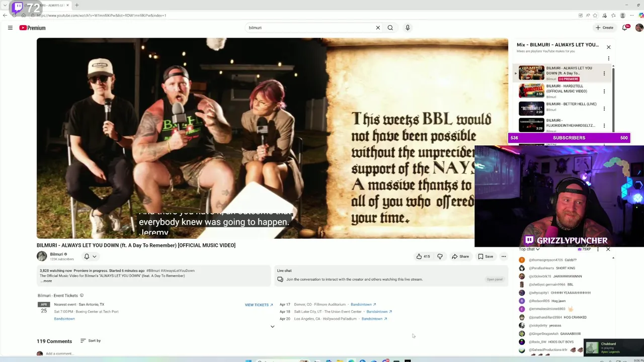644x362 pixels.
Task: Close the chat overlay
Action: tap(608, 249)
